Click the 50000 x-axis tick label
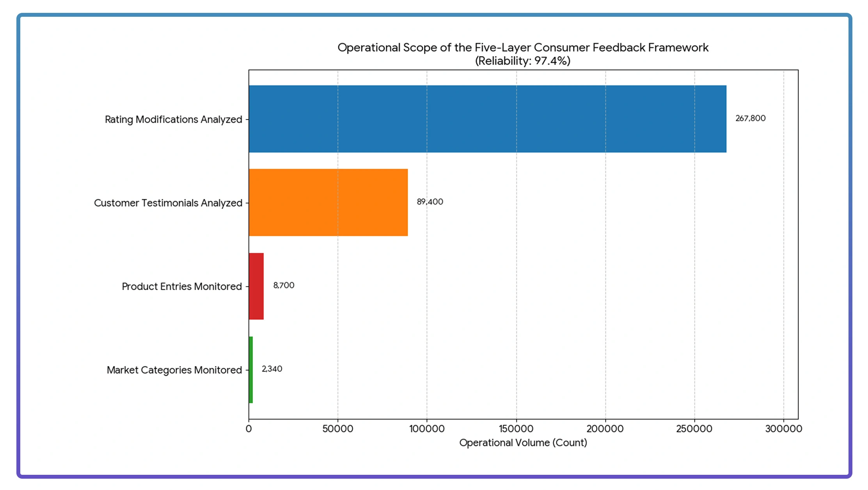868x490 pixels. click(337, 429)
